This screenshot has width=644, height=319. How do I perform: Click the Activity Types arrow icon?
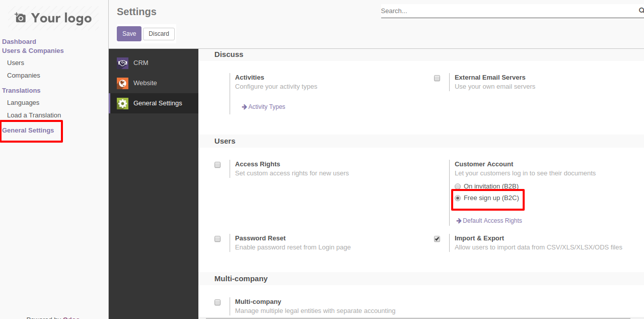(244, 107)
